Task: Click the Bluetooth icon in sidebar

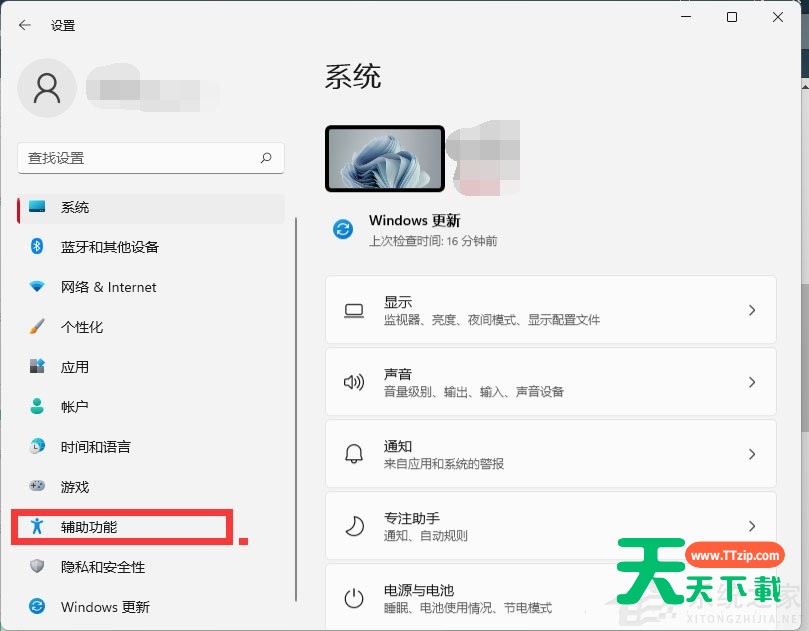Action: coord(37,246)
